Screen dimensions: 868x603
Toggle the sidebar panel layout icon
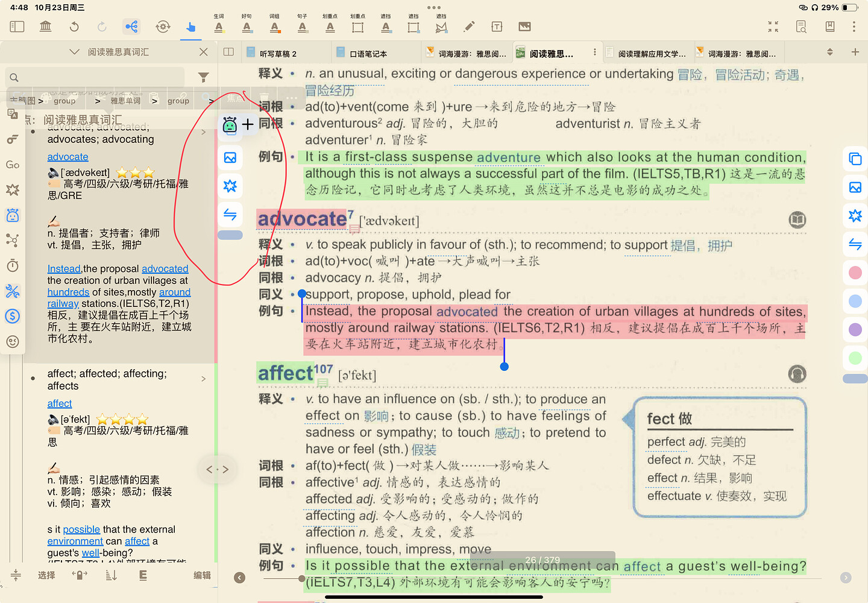point(17,27)
